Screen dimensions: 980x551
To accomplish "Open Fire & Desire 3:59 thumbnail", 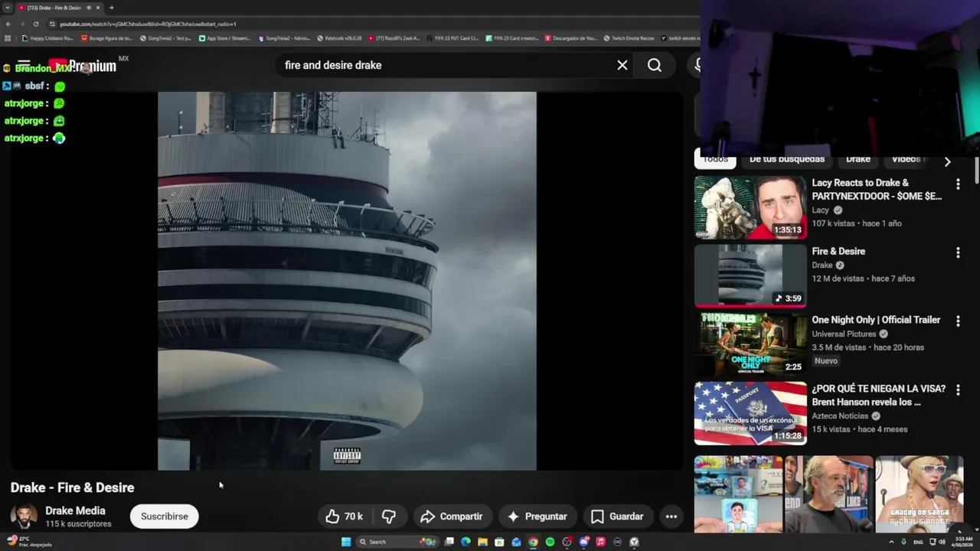I will [x=750, y=275].
